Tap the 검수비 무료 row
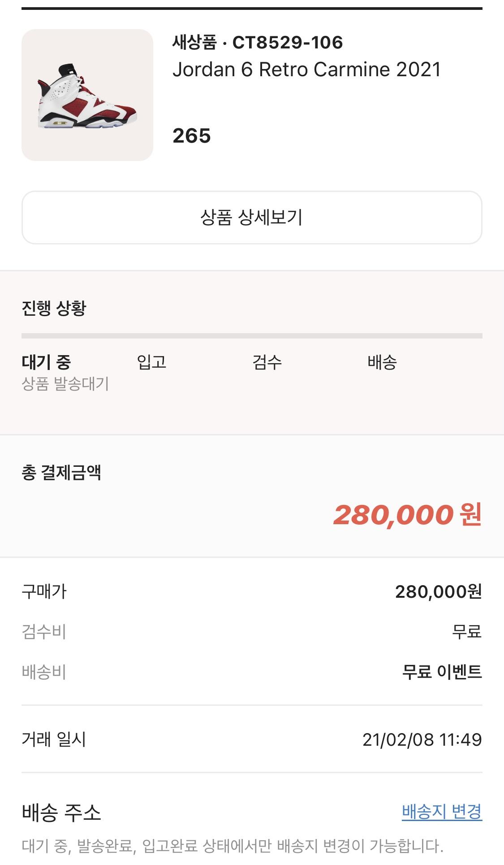504x865 pixels. 252,632
